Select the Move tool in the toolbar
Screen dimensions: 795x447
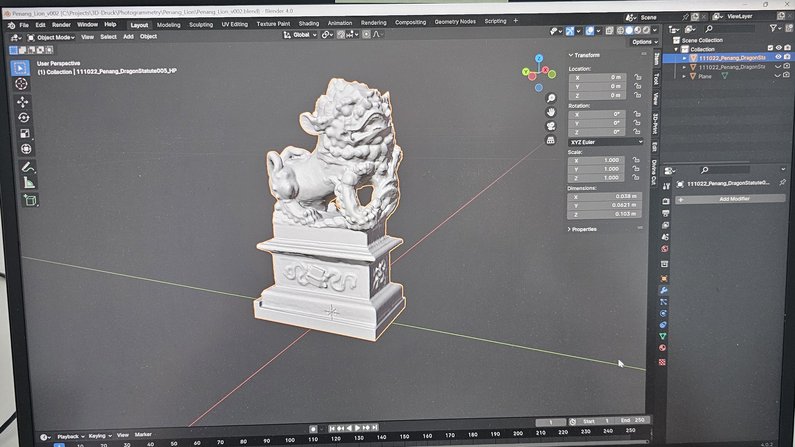pyautogui.click(x=23, y=101)
